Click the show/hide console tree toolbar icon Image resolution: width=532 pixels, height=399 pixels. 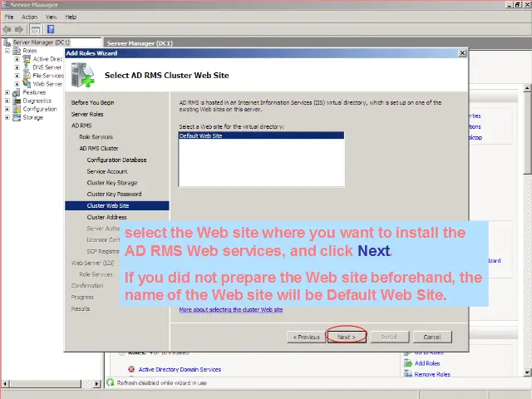[x=36, y=30]
